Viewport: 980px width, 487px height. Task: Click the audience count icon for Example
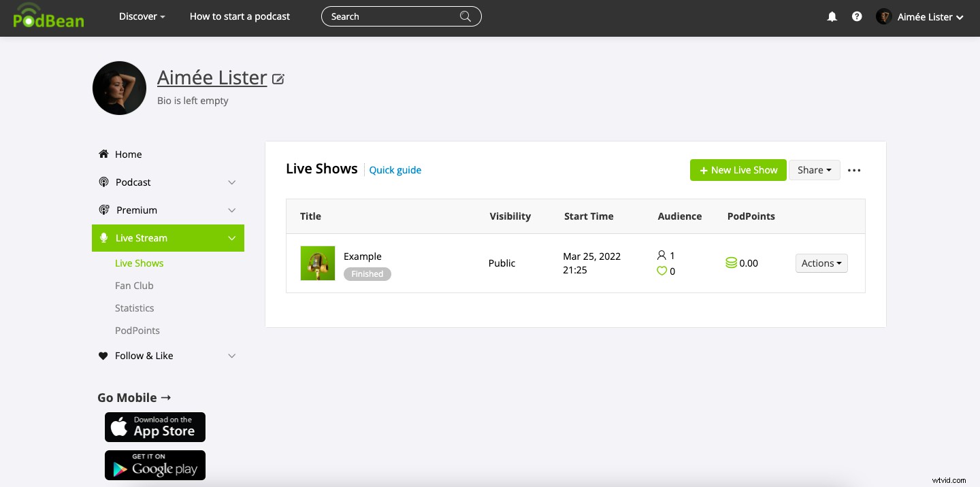click(x=661, y=255)
